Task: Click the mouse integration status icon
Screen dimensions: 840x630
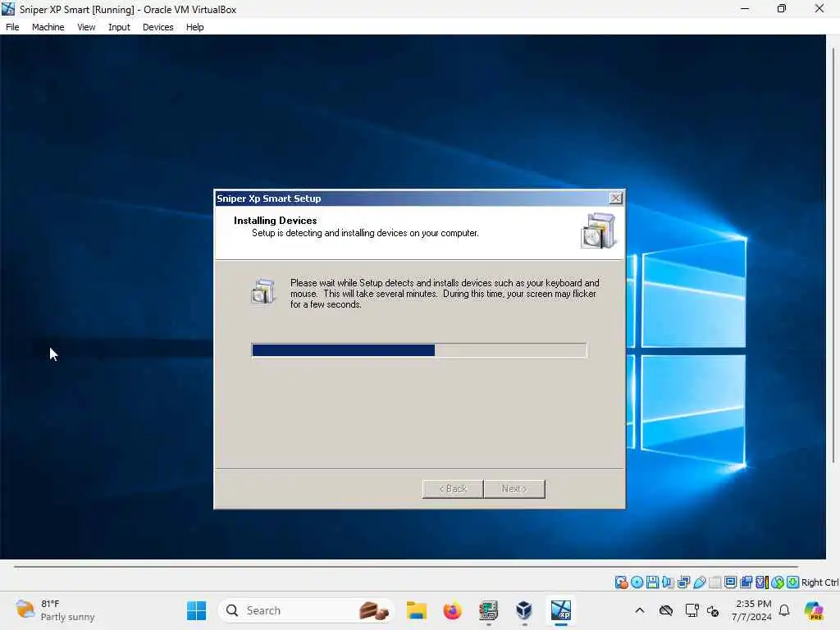Action: pyautogui.click(x=778, y=582)
